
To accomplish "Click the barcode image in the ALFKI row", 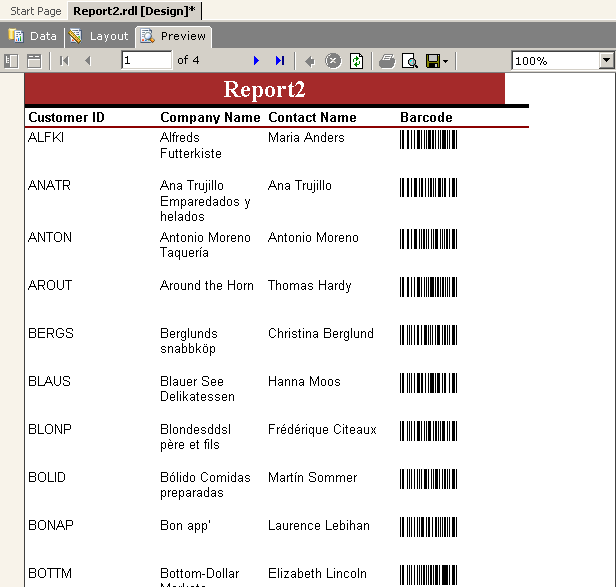I will [x=428, y=140].
